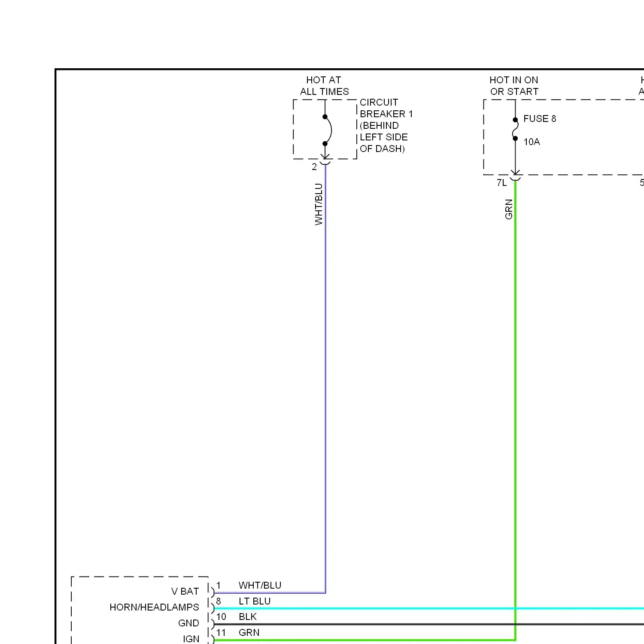
Task: Click the circuit breaker symbol
Action: (x=327, y=130)
